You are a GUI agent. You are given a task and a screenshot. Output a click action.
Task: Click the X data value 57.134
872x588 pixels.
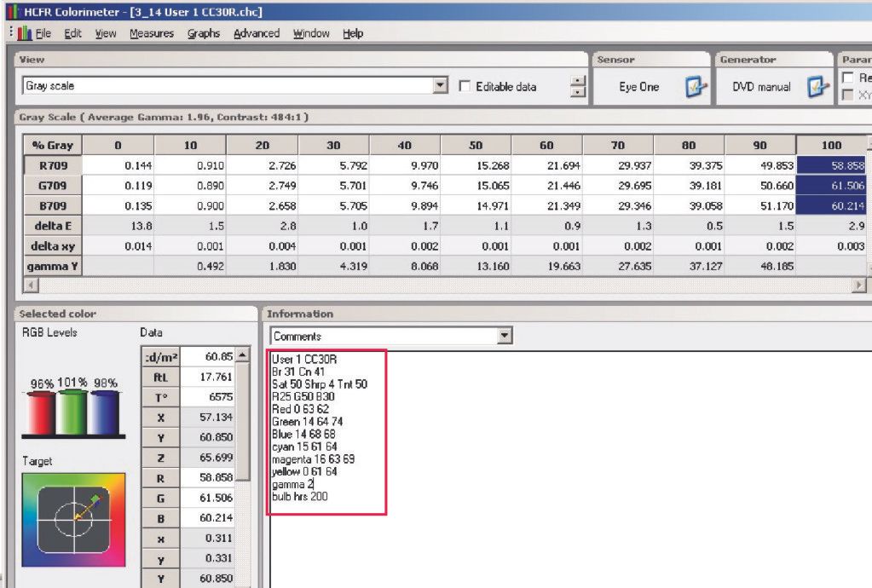208,417
